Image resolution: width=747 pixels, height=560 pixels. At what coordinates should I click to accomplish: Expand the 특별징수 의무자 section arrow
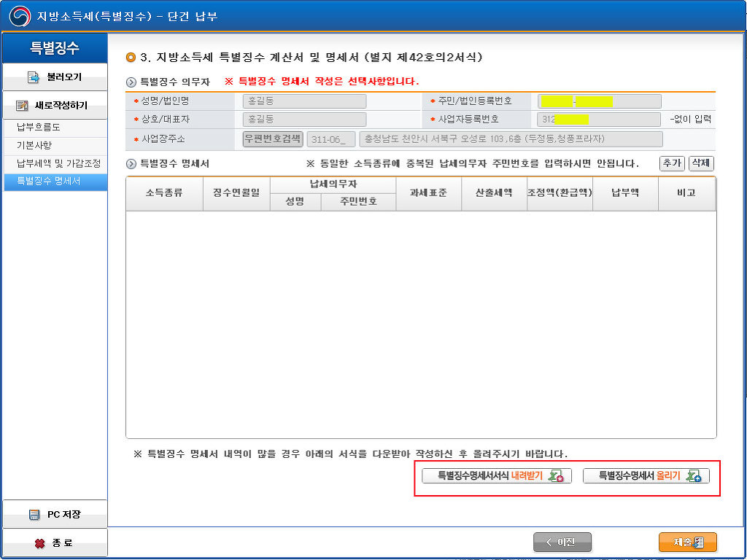131,82
